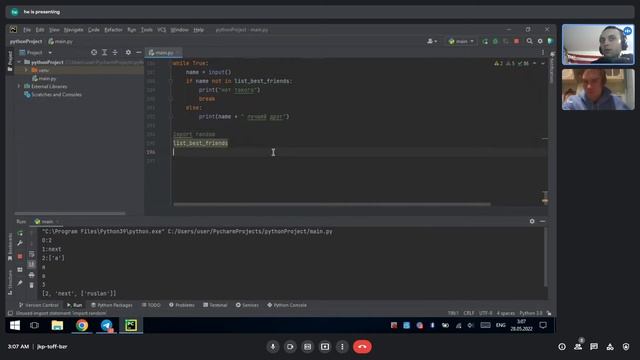Start debugging with the green bug icon

tap(496, 41)
